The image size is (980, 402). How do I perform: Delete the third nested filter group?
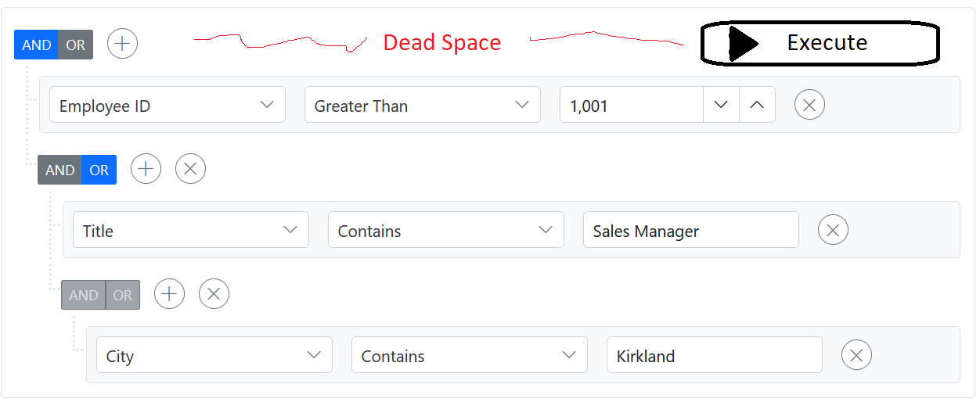pos(214,293)
